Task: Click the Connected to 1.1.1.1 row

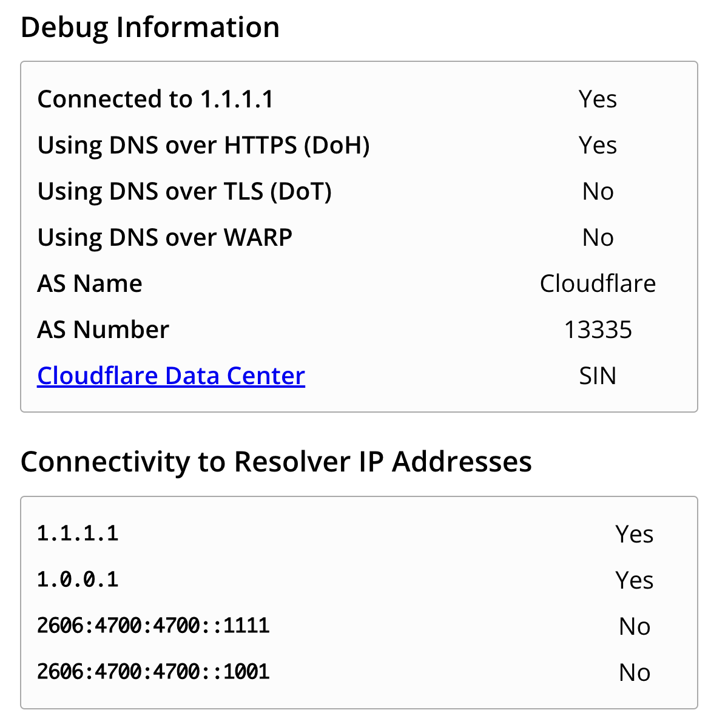Action: click(x=155, y=98)
